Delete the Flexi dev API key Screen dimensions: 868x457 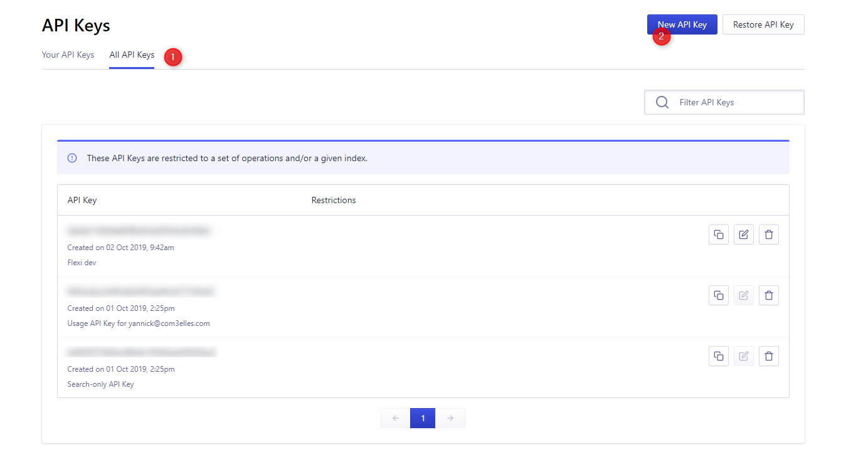pyautogui.click(x=769, y=234)
